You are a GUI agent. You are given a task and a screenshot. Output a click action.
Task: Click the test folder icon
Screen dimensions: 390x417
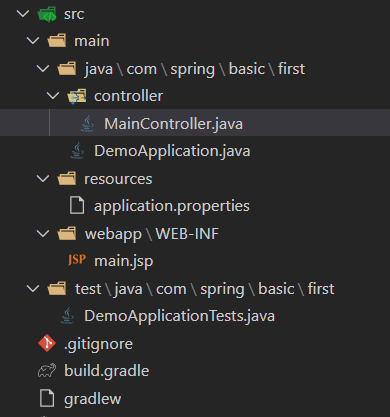tap(57, 289)
